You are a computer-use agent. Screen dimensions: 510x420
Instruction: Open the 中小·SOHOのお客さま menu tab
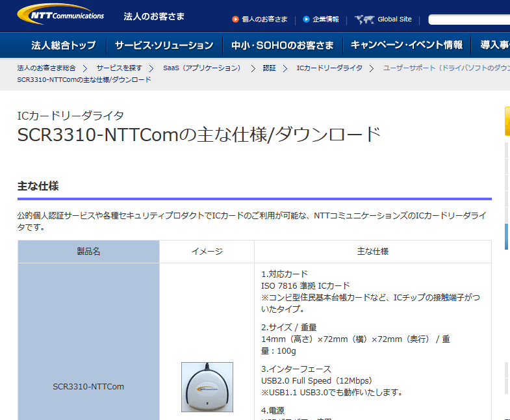283,45
